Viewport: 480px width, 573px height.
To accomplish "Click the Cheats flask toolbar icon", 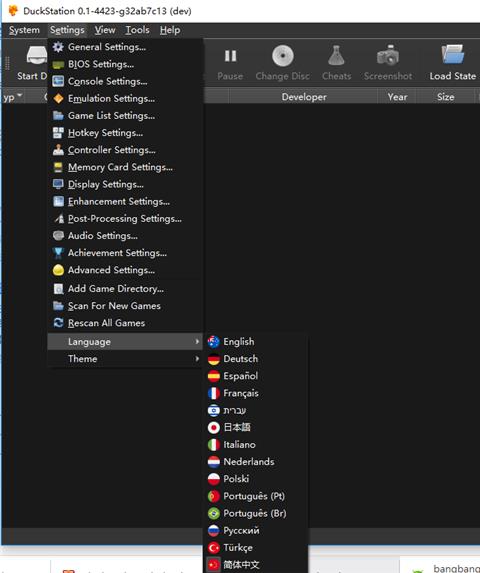I will click(x=336, y=56).
